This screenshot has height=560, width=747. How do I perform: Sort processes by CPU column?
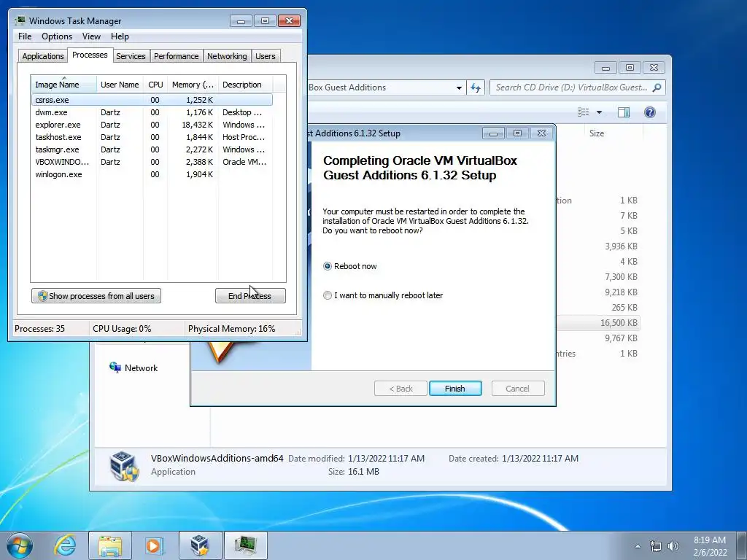click(x=155, y=85)
